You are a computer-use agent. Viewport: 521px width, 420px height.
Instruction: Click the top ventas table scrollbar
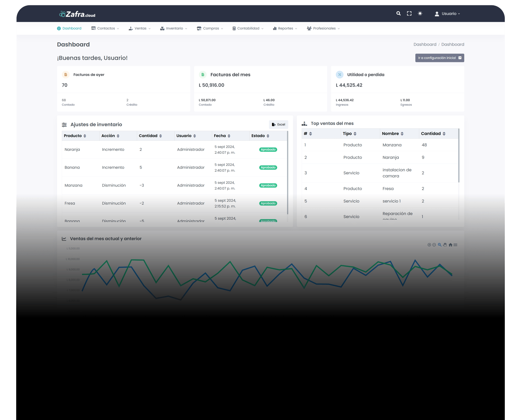(x=459, y=156)
